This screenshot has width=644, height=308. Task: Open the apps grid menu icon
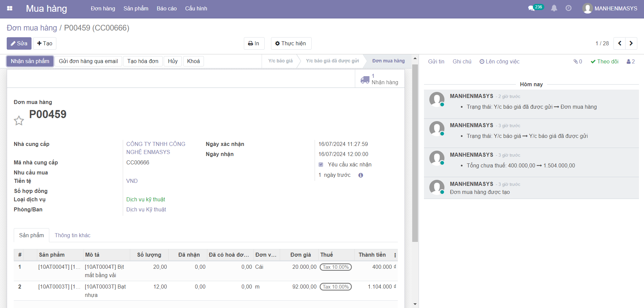point(10,8)
